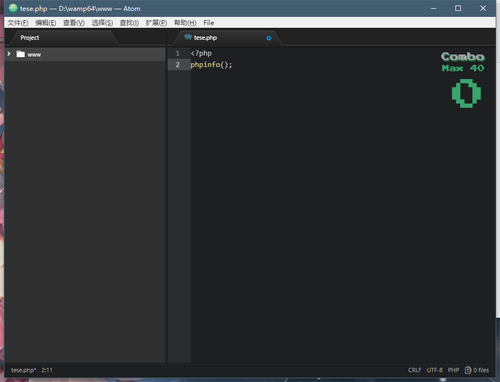Open the 扩展(P) menu

(x=156, y=23)
